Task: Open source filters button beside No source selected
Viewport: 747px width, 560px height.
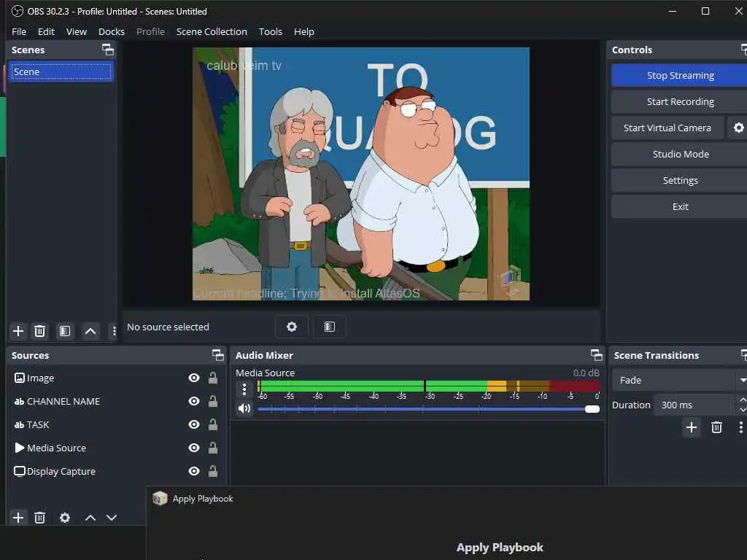Action: click(x=330, y=327)
